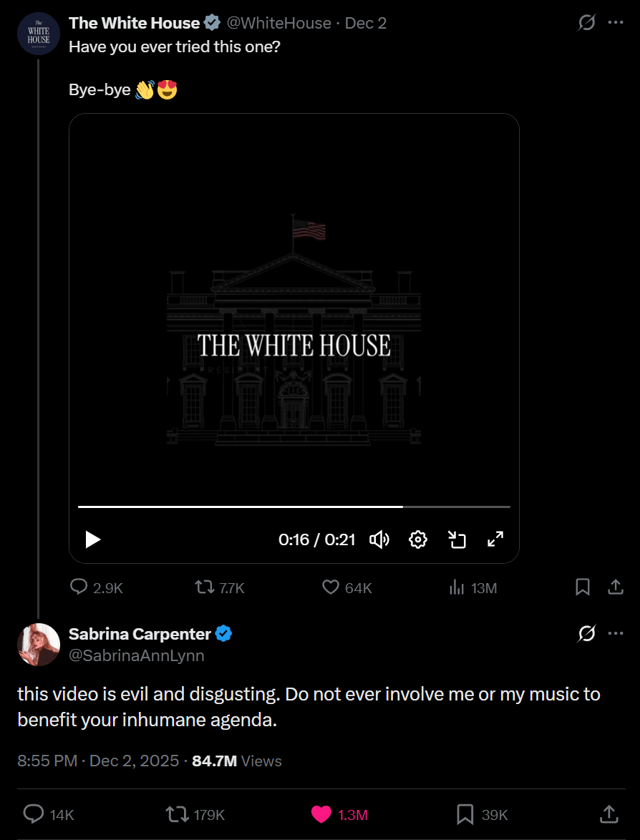This screenshot has height=840, width=640.
Task: Repost the White House post
Action: 205,587
